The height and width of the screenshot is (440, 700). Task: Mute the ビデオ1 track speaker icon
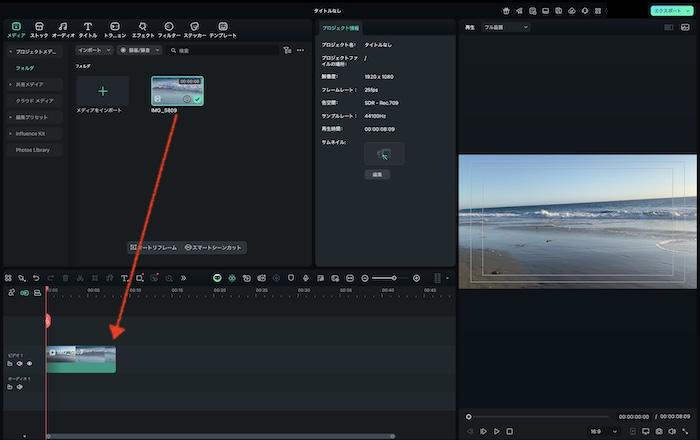click(x=19, y=364)
